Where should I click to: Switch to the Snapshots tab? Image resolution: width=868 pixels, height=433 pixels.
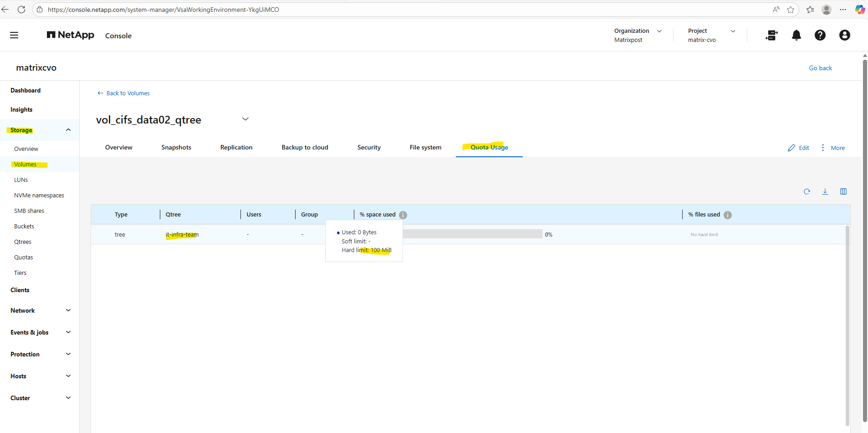point(176,147)
